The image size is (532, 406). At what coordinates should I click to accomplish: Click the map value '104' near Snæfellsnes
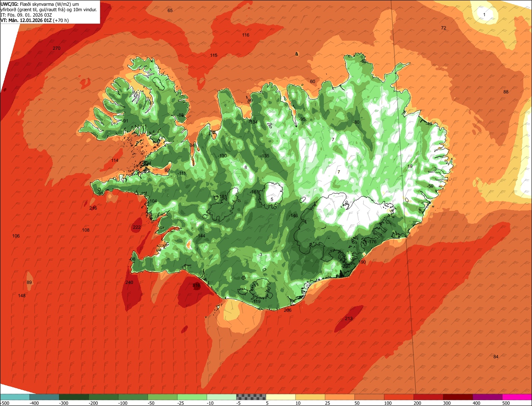click(153, 201)
